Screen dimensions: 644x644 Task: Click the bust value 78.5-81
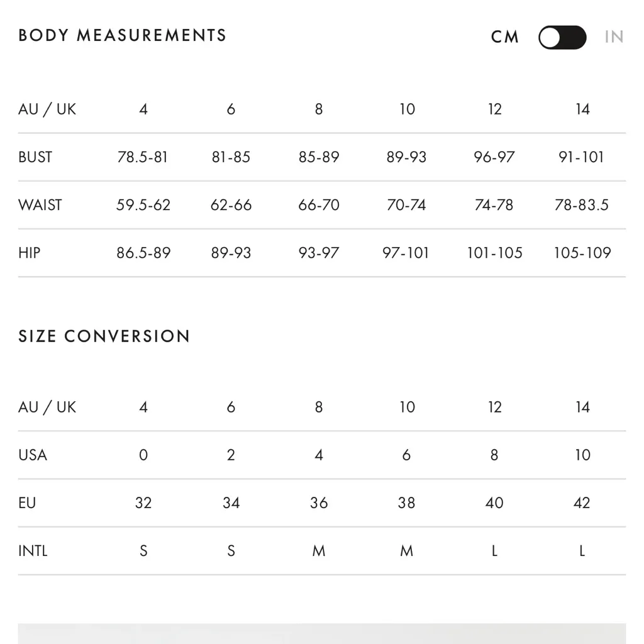143,157
